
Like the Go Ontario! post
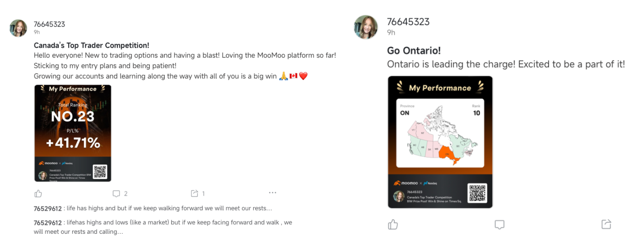(x=393, y=224)
